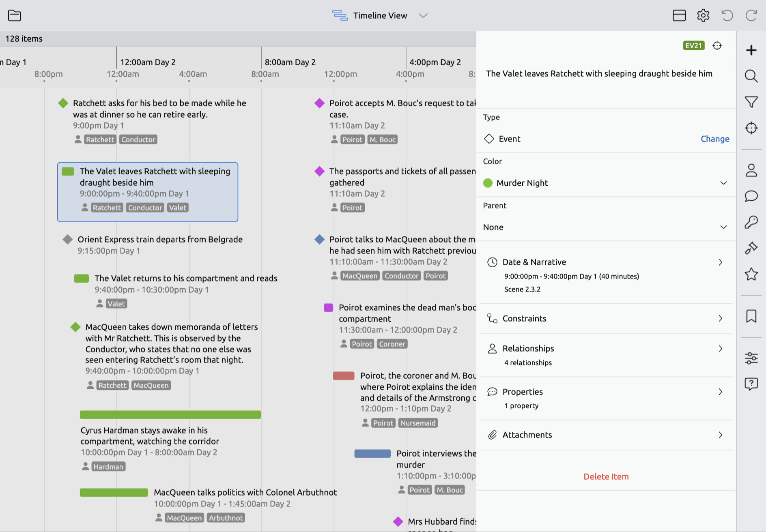This screenshot has width=766, height=532.
Task: Click the 128 items count label
Action: 24,39
